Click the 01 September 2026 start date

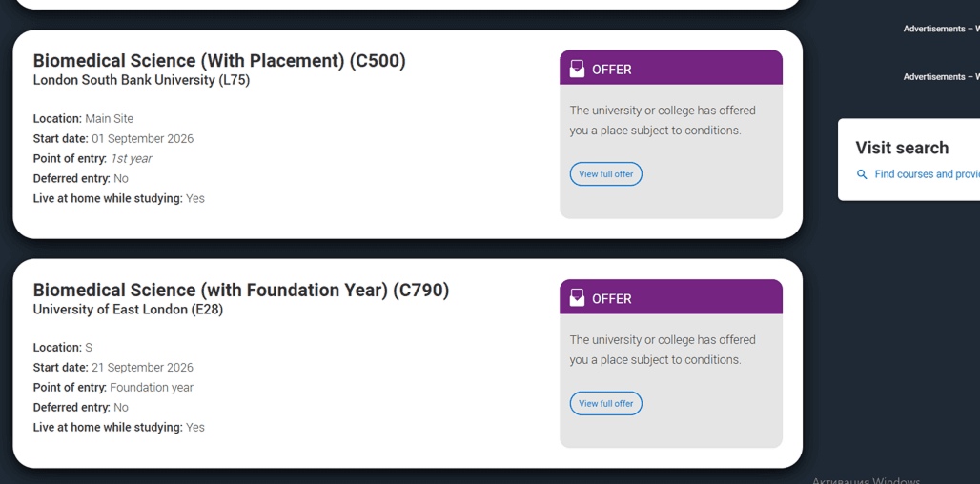pos(142,139)
